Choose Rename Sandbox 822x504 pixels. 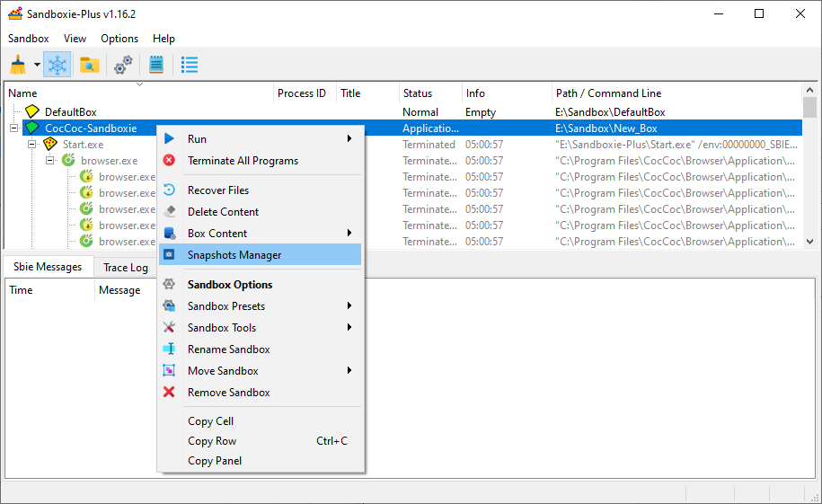click(261, 349)
